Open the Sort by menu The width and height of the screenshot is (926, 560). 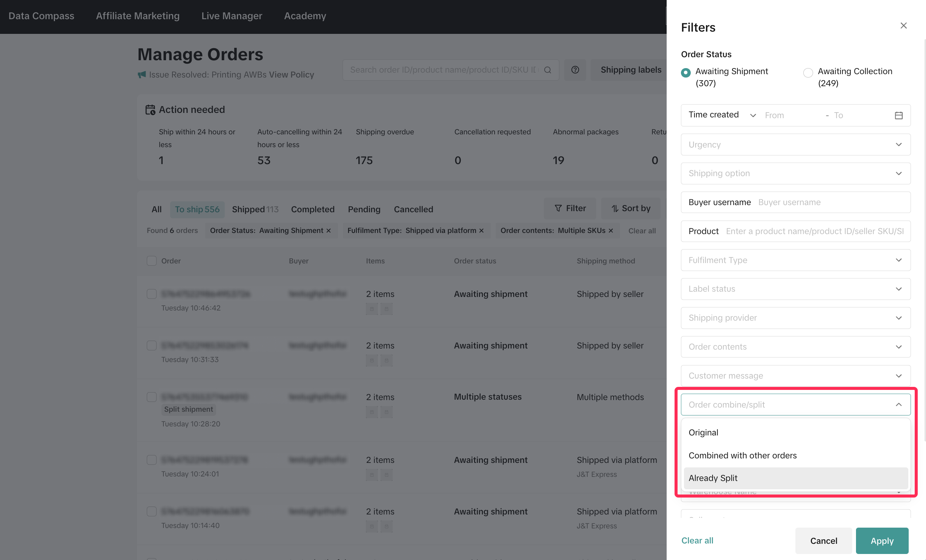631,208
